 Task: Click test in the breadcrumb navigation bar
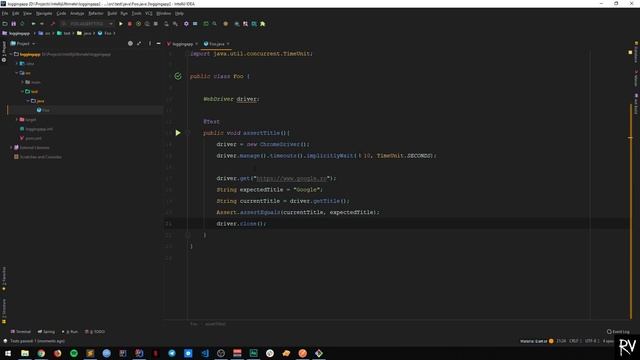(64, 33)
